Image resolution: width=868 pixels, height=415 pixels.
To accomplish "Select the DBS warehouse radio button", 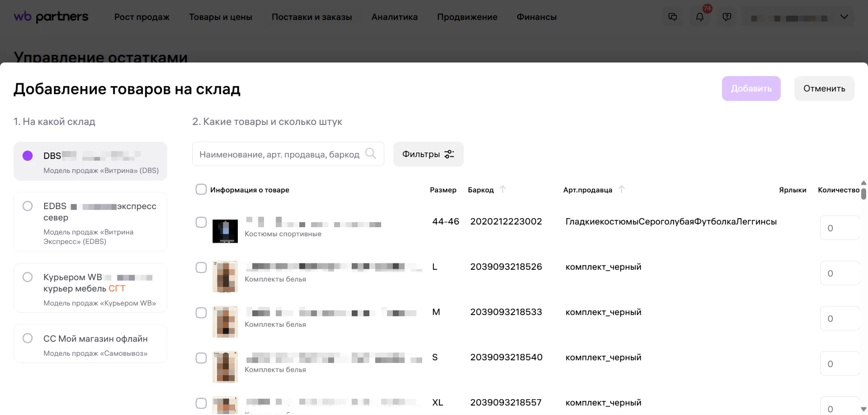I will pos(28,156).
